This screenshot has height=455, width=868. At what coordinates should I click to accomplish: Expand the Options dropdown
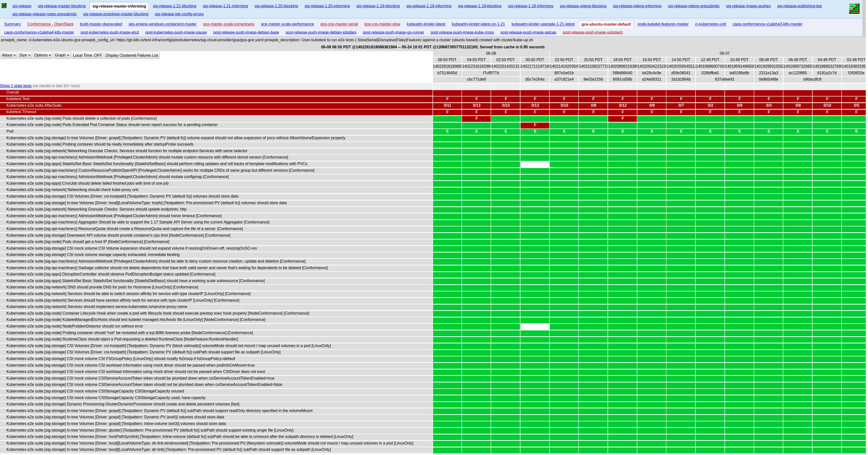pos(42,55)
